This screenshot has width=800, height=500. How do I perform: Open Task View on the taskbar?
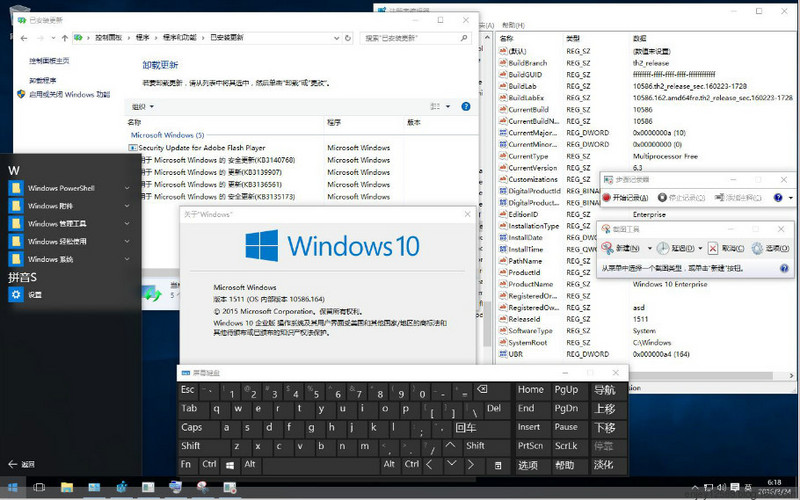[x=39, y=487]
